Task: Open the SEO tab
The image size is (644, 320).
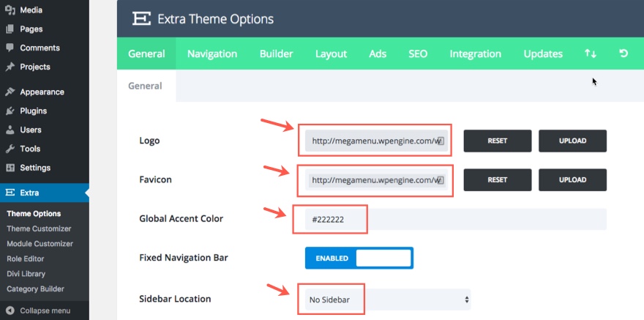Action: [418, 53]
